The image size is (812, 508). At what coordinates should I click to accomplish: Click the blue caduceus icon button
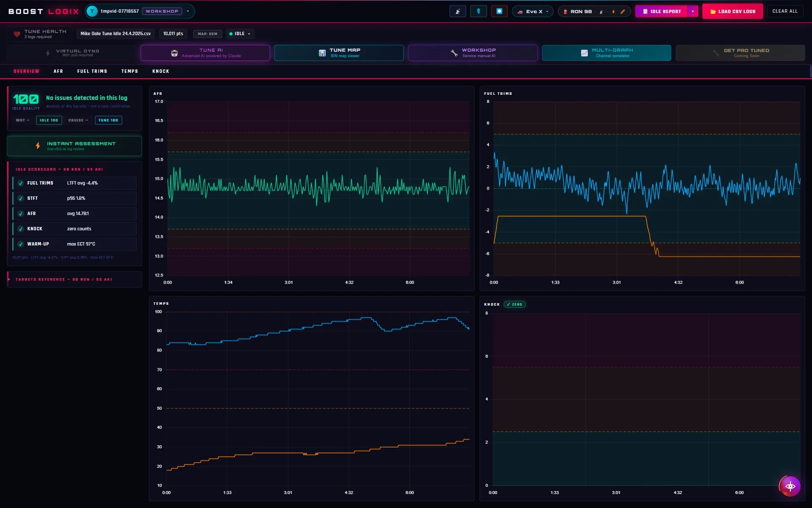coord(478,11)
